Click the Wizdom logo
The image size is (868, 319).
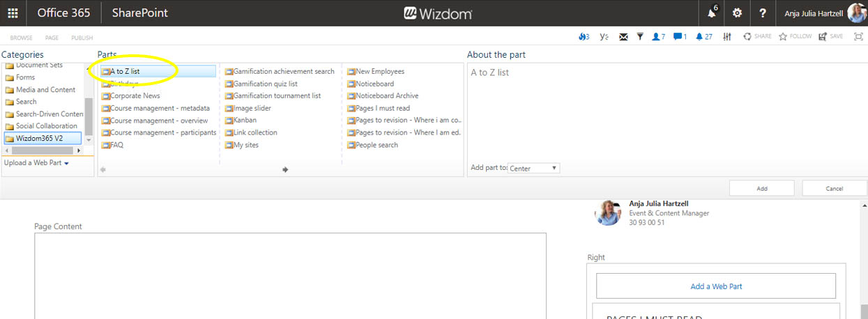[438, 13]
